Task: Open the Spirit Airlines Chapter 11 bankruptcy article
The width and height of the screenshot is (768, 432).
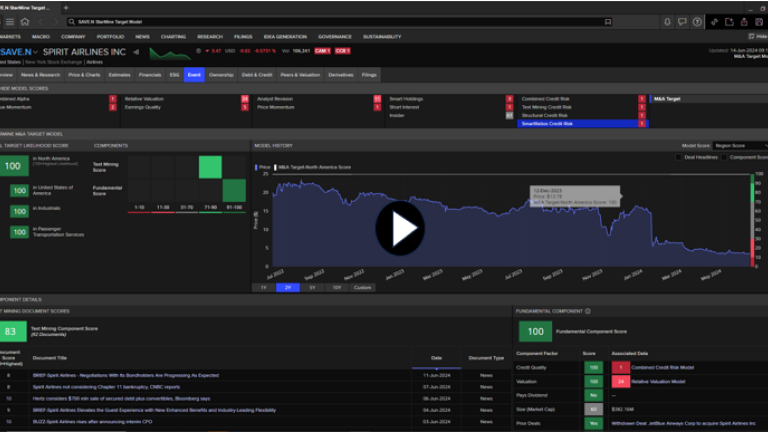Action: point(105,386)
